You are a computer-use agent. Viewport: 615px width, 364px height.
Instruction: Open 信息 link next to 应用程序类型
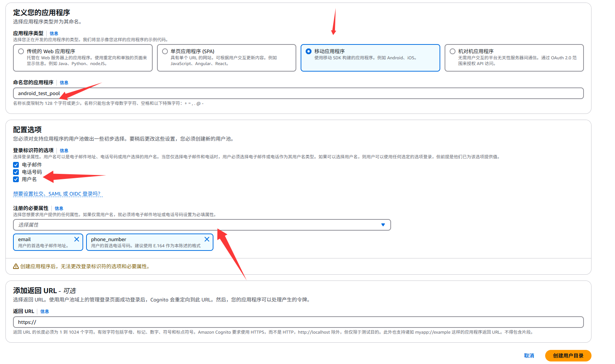click(54, 34)
